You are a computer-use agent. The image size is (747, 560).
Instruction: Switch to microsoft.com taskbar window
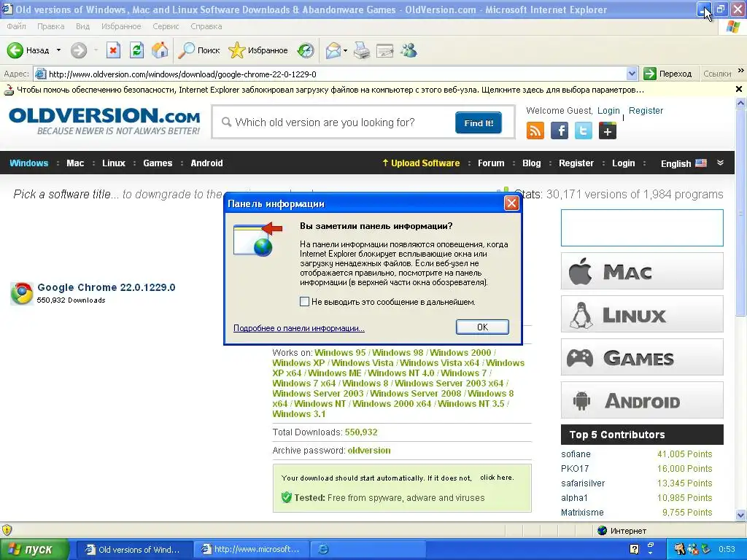252,549
